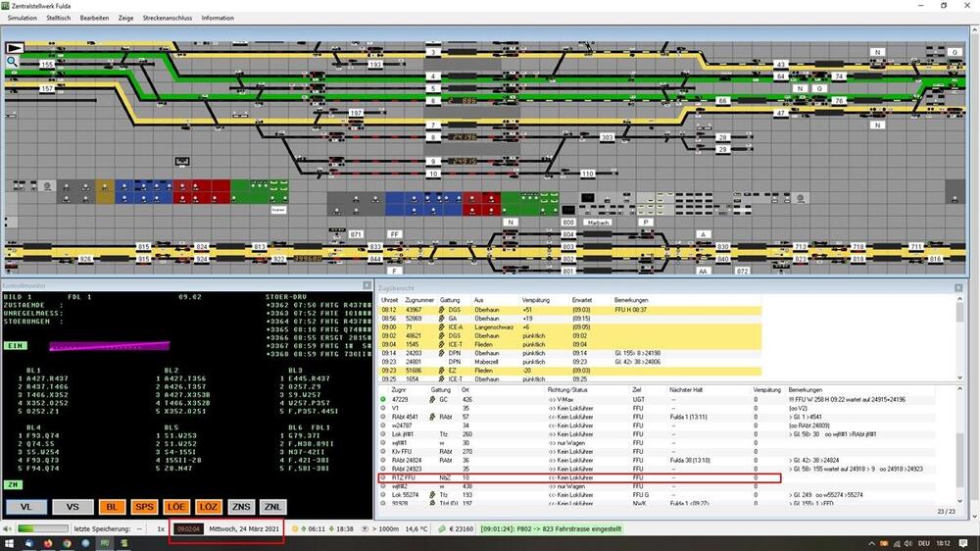Toggle the green EIN indicator in Kontrollmonitor
The width and height of the screenshot is (980, 551).
[x=16, y=345]
